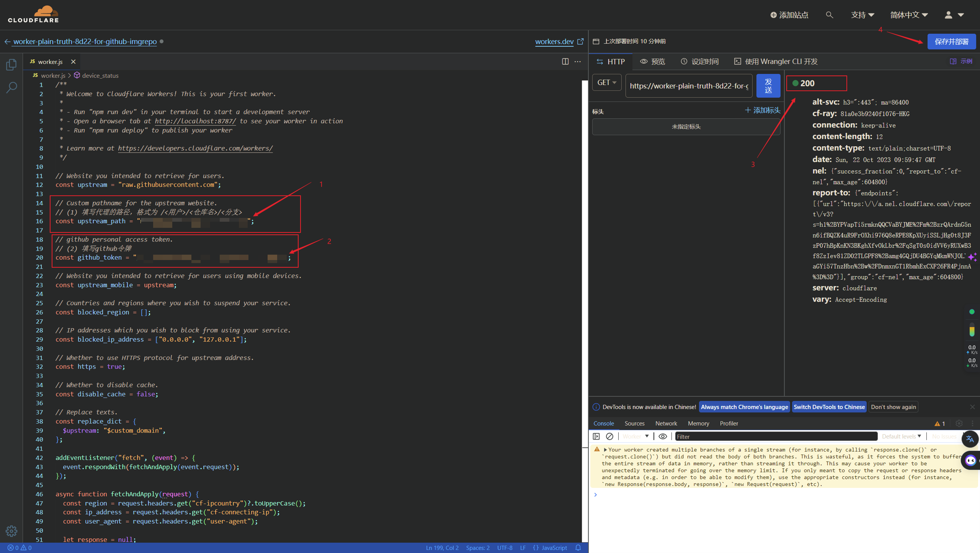Open the DevTools Memory tab
This screenshot has height=553, width=980.
pyautogui.click(x=698, y=423)
